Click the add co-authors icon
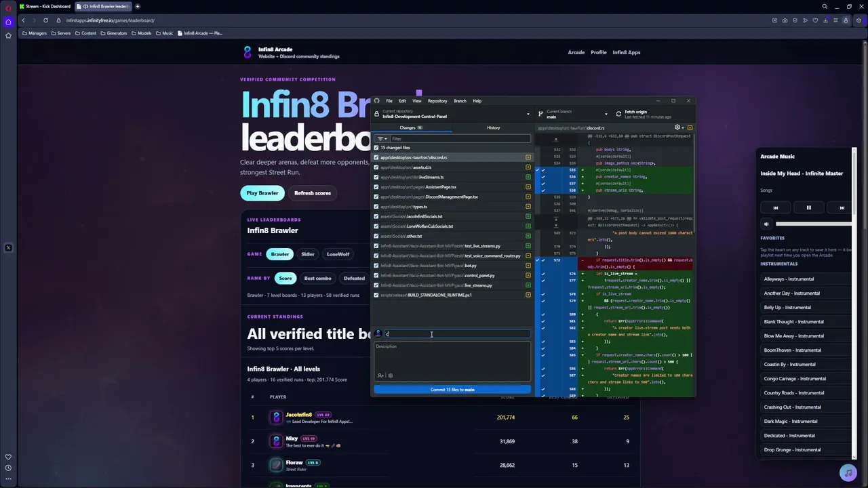868x488 pixels. click(380, 375)
